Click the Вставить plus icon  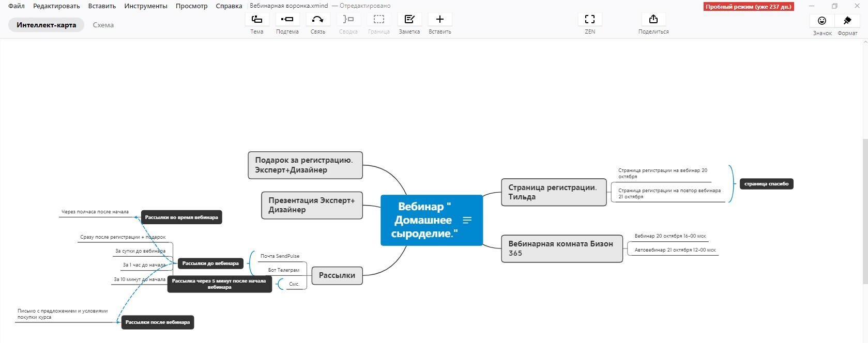[439, 20]
